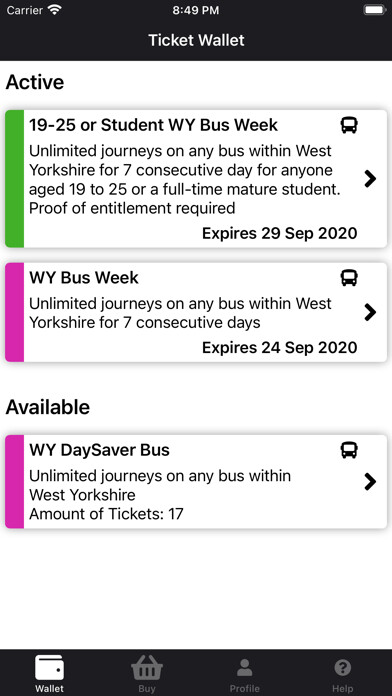
Task: Expand 19-25 or Student WY Bus Week chevron
Action: 370,179
